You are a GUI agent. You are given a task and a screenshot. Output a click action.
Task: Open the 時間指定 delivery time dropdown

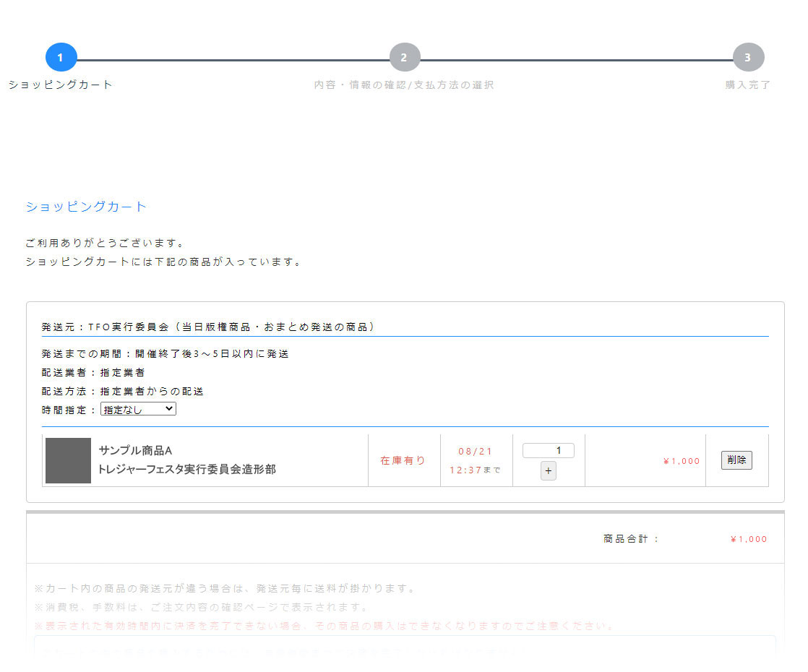[x=138, y=409]
